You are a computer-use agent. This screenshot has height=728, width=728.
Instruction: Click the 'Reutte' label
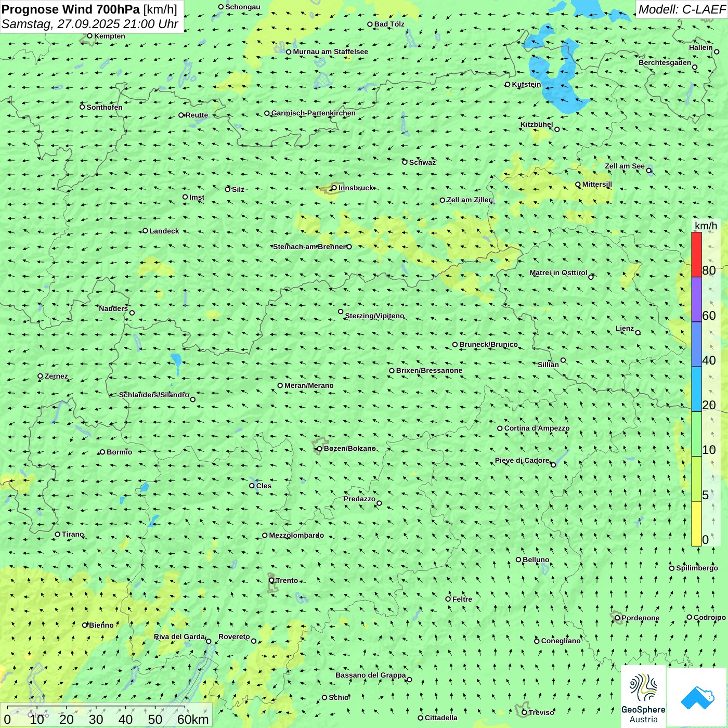point(197,115)
